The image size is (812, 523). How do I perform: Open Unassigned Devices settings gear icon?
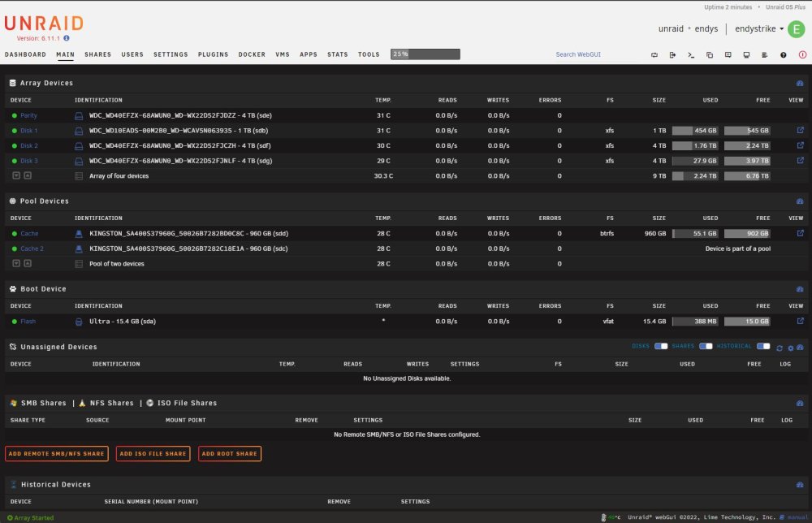790,348
